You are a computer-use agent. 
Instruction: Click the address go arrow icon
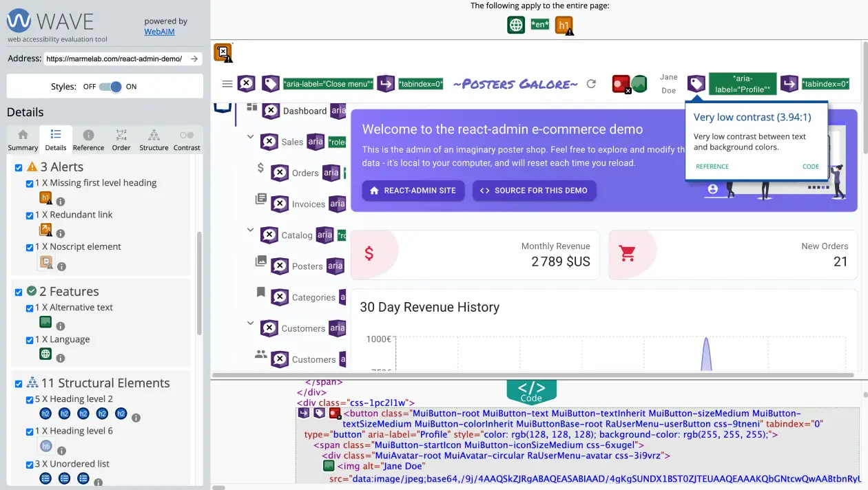tap(194, 59)
